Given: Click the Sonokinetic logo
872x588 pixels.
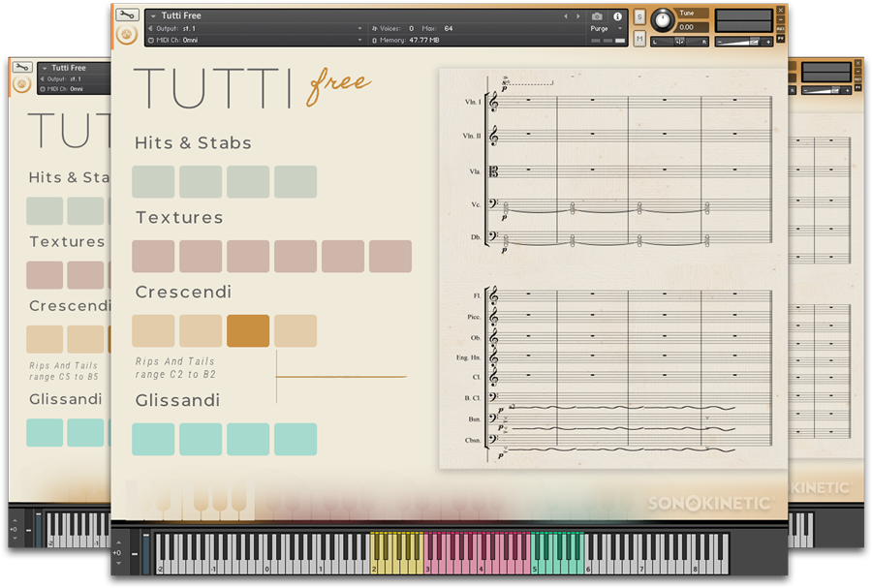Looking at the screenshot, I should [x=710, y=503].
